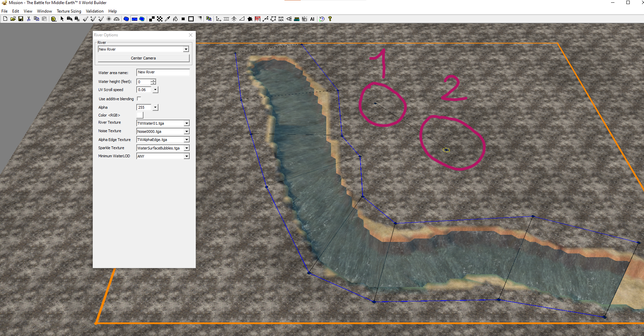The image size is (644, 336).
Task: Select the hollow square border tool
Action: click(191, 19)
